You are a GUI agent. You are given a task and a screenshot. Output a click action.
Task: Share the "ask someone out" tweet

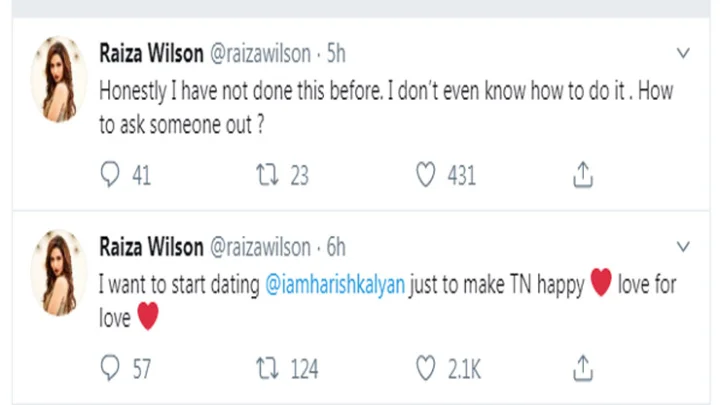[x=583, y=176]
